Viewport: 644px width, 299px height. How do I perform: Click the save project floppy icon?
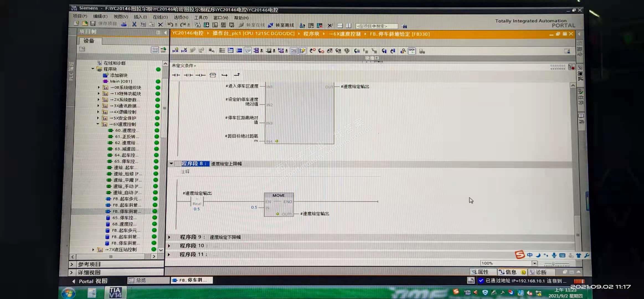click(x=93, y=24)
